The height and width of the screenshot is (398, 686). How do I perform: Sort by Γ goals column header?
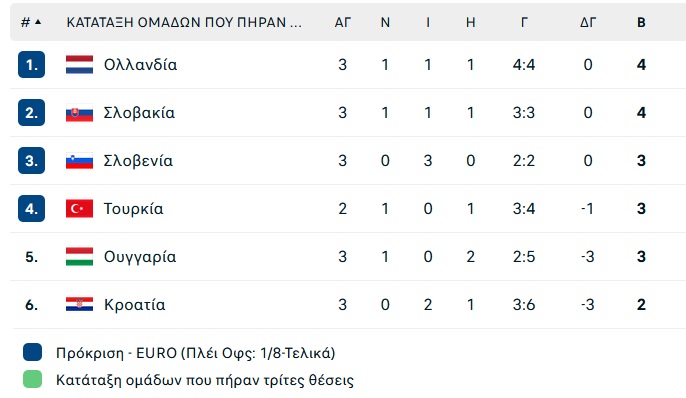(524, 22)
